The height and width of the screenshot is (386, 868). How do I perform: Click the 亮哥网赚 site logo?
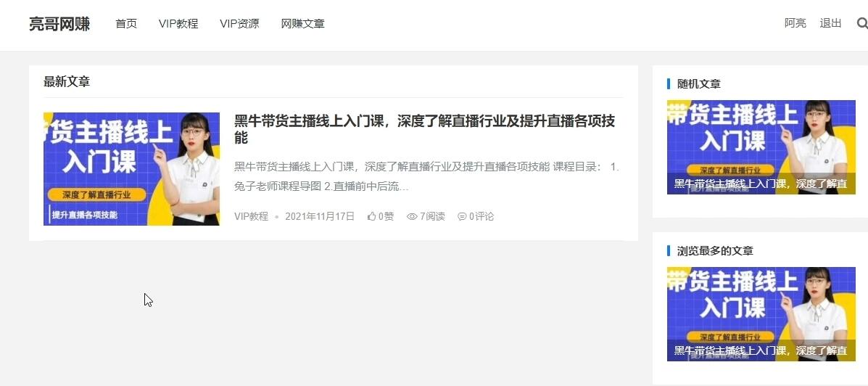point(59,24)
